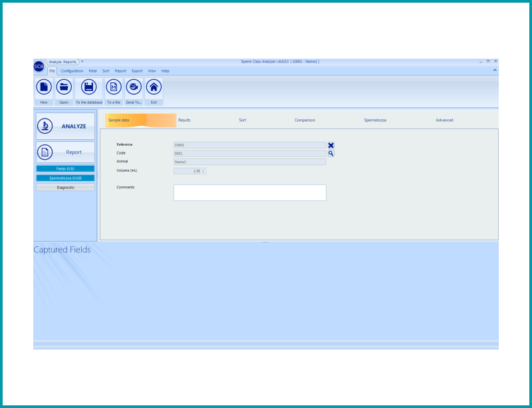The height and width of the screenshot is (408, 532).
Task: Click the Reference input field
Action: click(x=250, y=145)
